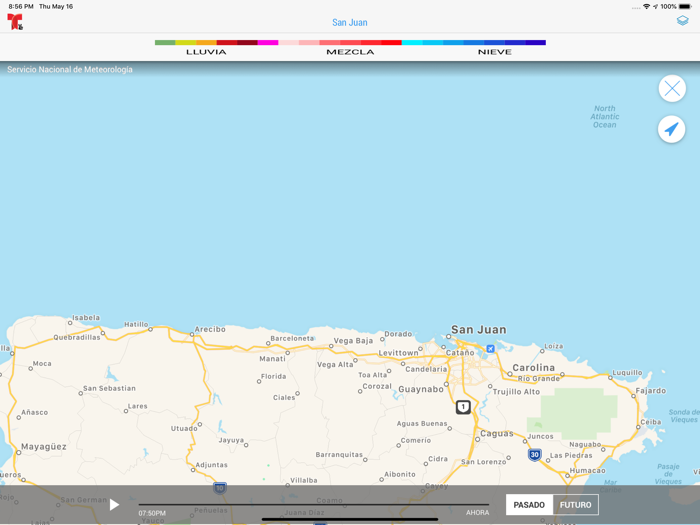Image resolution: width=700 pixels, height=525 pixels.
Task: Select the PASADO tab
Action: pos(529,505)
